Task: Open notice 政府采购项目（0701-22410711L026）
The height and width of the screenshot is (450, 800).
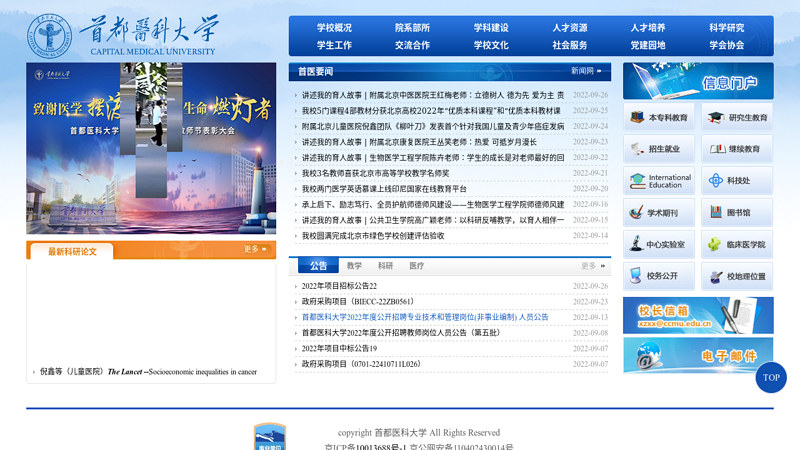Action: 361,364
